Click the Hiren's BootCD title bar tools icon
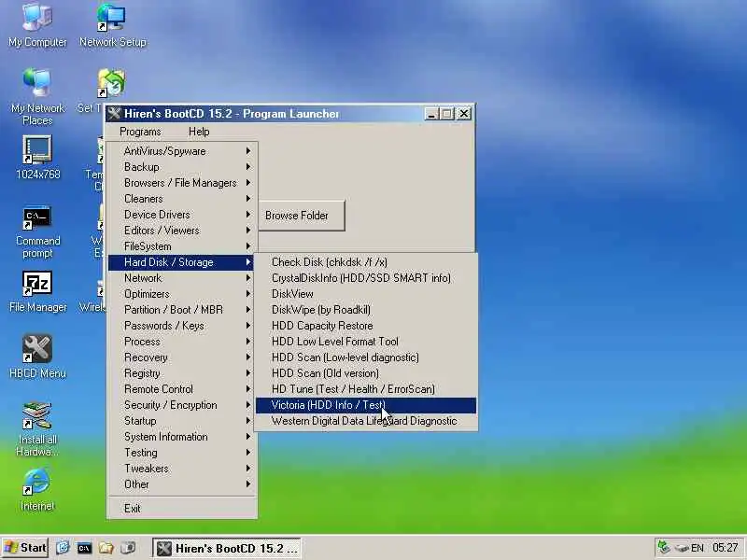Image resolution: width=747 pixels, height=560 pixels. click(x=114, y=114)
